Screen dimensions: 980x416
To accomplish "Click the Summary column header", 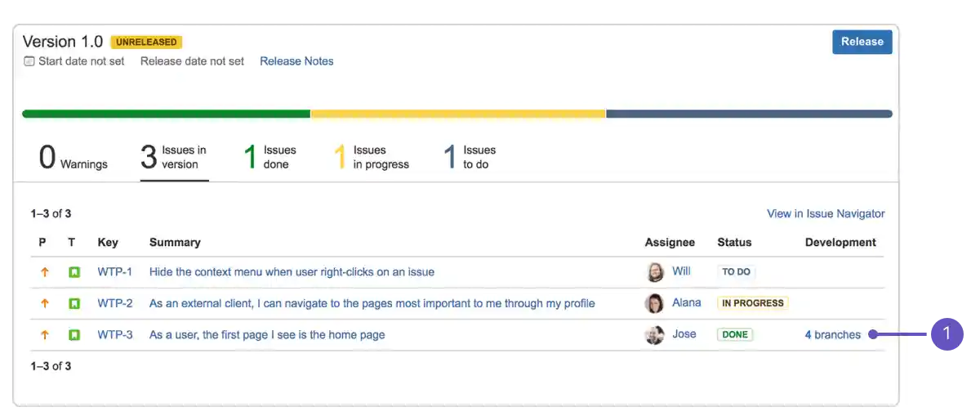I will tap(175, 242).
